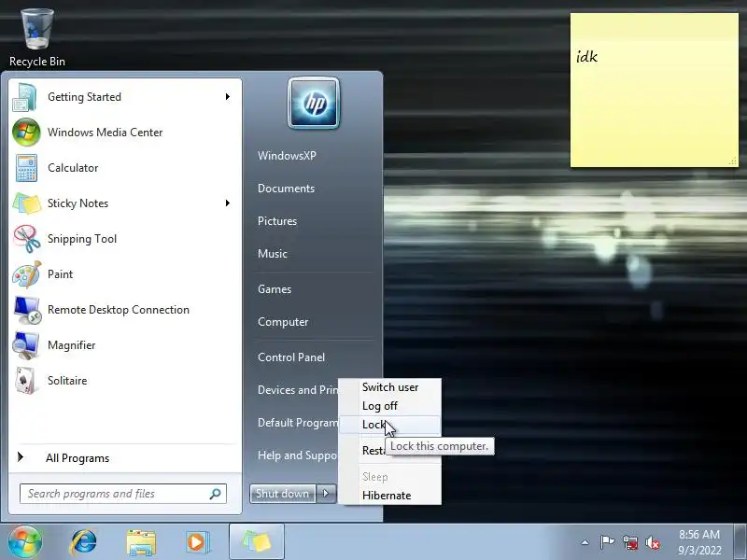
Task: Open Documents from Start menu
Action: 287,189
